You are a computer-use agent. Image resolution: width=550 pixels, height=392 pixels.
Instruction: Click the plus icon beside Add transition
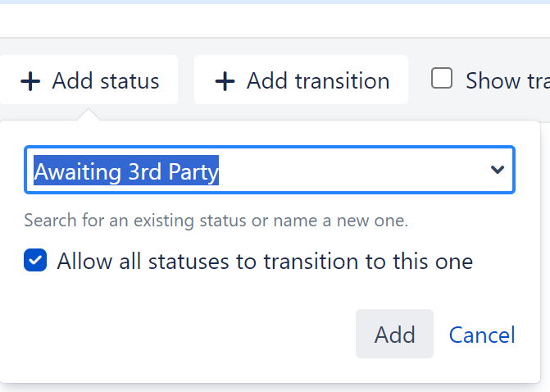[x=225, y=81]
